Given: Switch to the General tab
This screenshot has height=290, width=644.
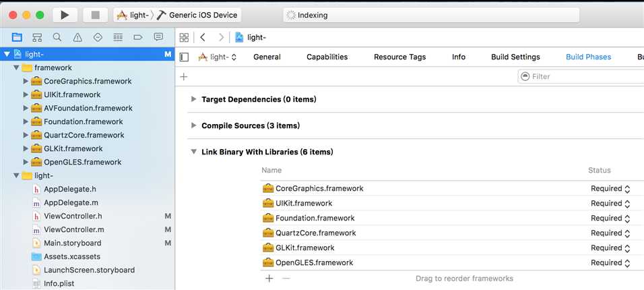Looking at the screenshot, I should [267, 57].
